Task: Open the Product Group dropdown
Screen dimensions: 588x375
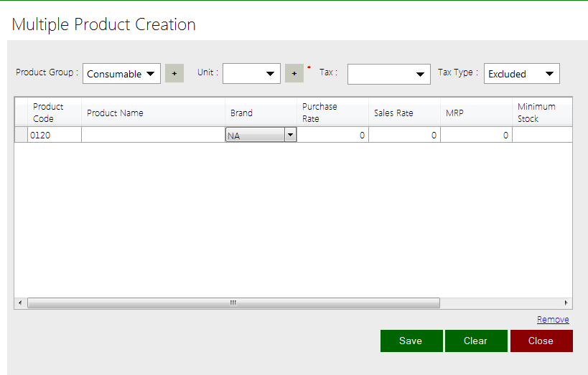Action: 121,74
